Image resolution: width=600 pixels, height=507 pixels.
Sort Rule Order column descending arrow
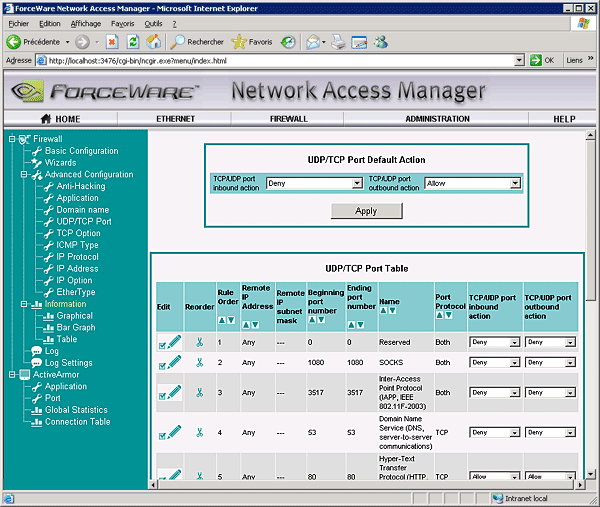click(x=231, y=320)
